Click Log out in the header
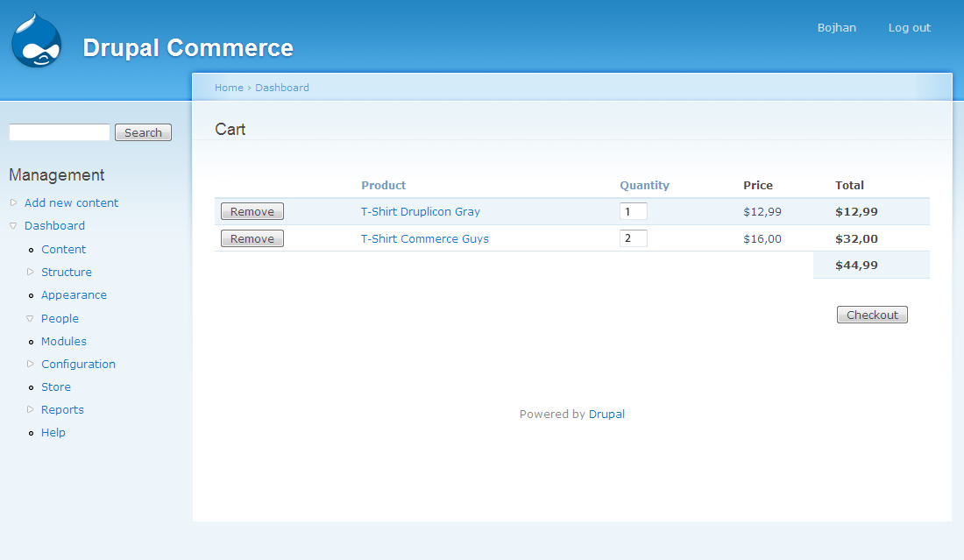 coord(909,27)
